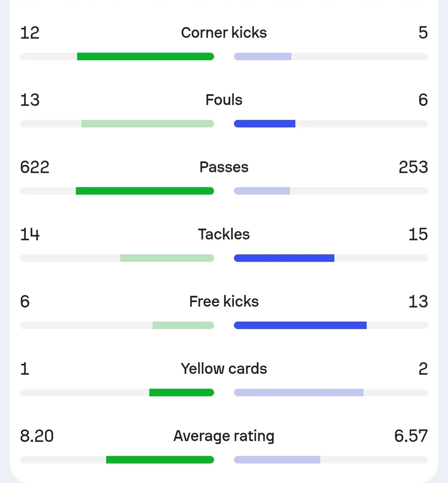Viewport: 448px width, 483px height.
Task: Click the Free kicks stat label
Action: pyautogui.click(x=224, y=301)
